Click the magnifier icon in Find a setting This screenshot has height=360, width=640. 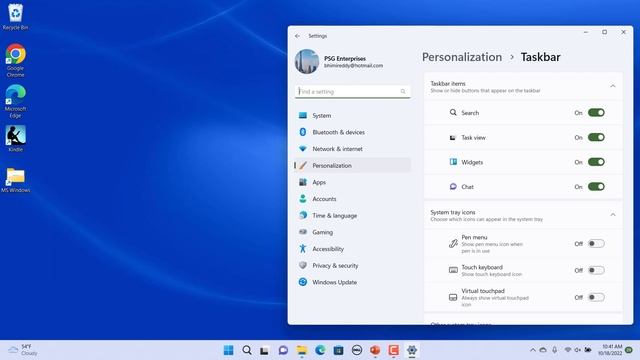pyautogui.click(x=403, y=91)
